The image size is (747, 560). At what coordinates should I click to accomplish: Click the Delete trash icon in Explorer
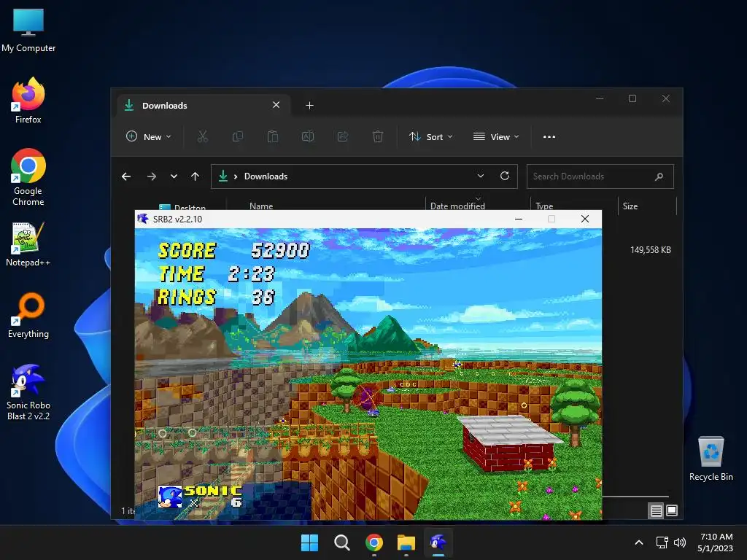[x=378, y=136]
